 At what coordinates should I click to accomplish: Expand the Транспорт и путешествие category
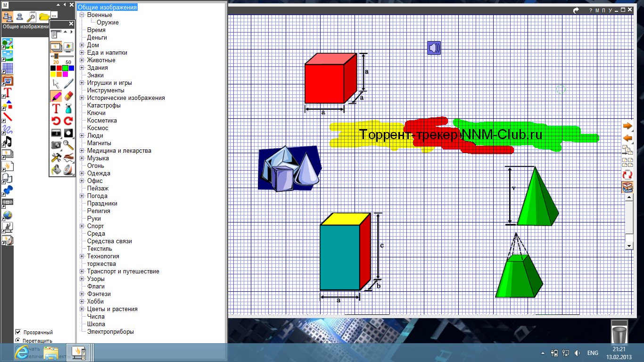point(82,271)
